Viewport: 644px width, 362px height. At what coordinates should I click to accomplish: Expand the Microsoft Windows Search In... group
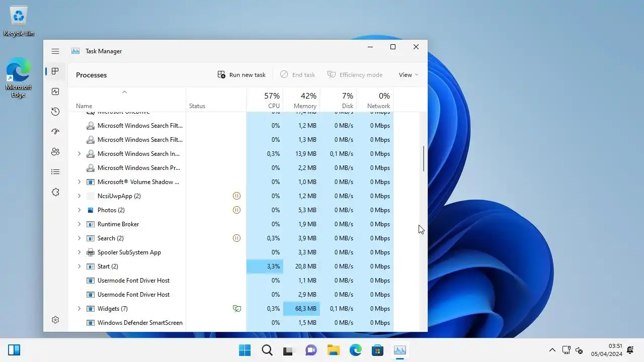pyautogui.click(x=79, y=154)
